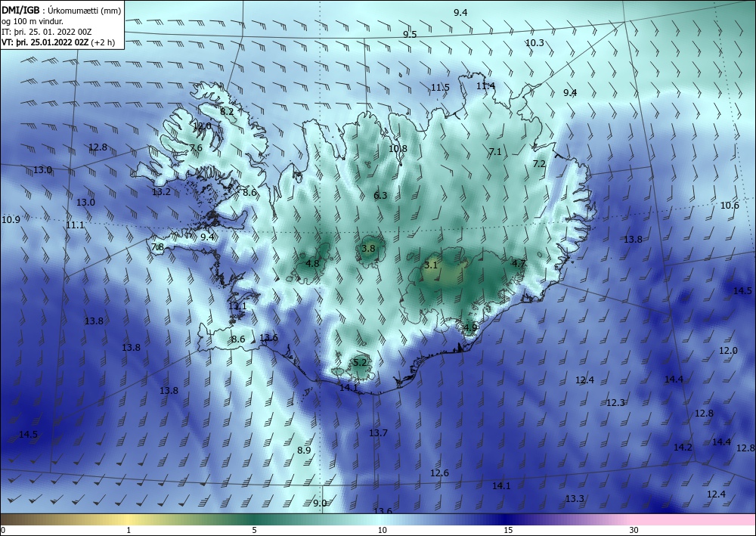Click the 13.2 value on the map

coord(161,192)
